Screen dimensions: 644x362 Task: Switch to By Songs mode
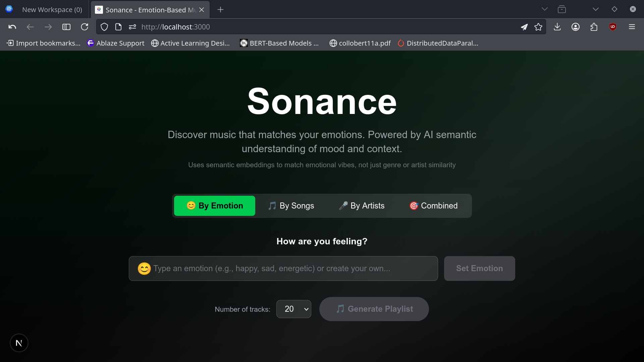[x=291, y=206]
